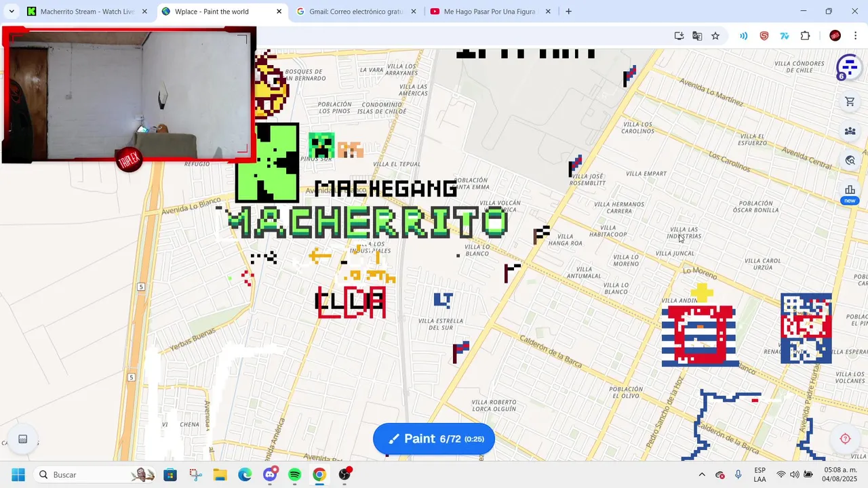Close the Wplace tab
The width and height of the screenshot is (868, 488).
coord(279,12)
